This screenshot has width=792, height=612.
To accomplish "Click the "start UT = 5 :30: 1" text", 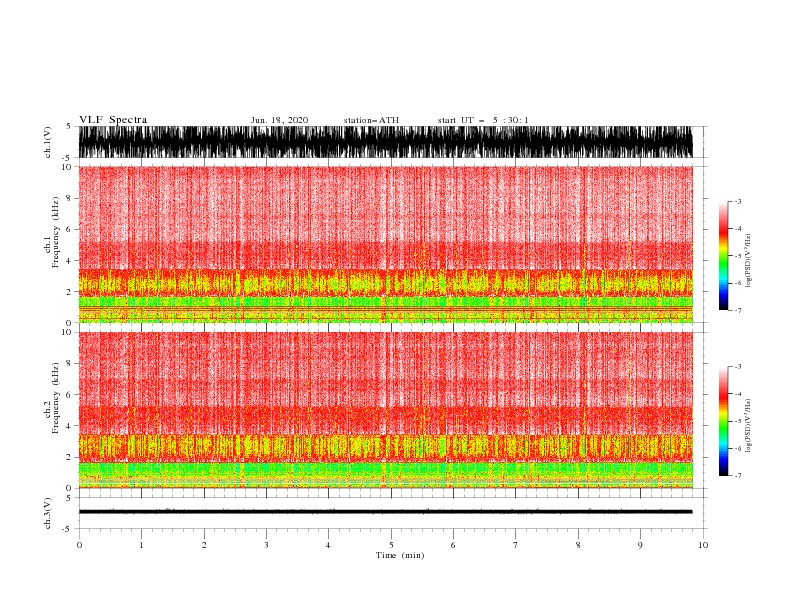I will (x=483, y=120).
